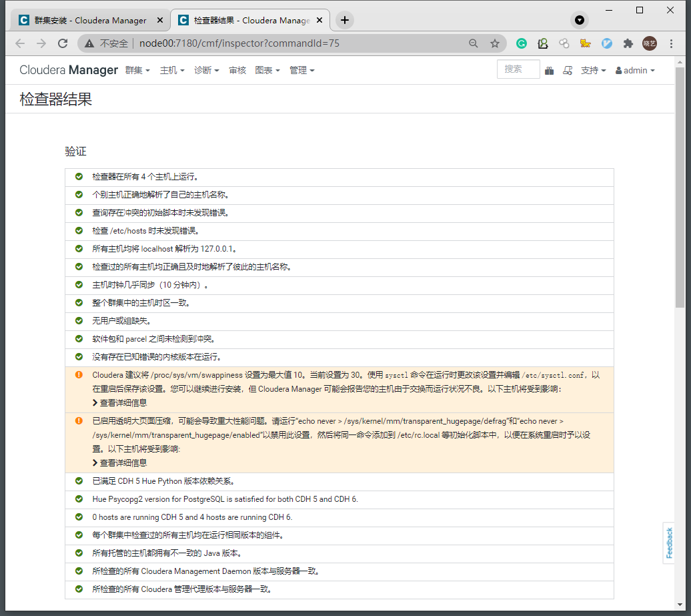Click text 个别主机正确地解析了自己的主机名称

pyautogui.click(x=161, y=194)
